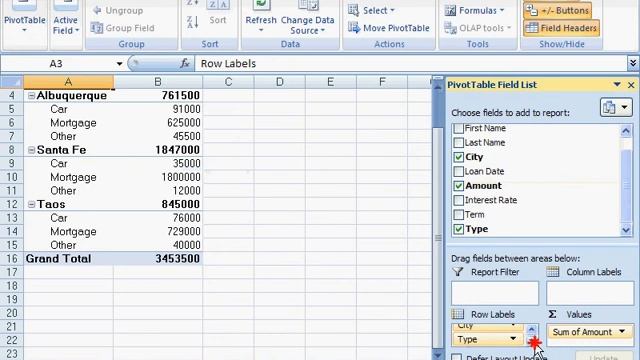The height and width of the screenshot is (360, 640).
Task: Check the First Name field
Action: 458,128
